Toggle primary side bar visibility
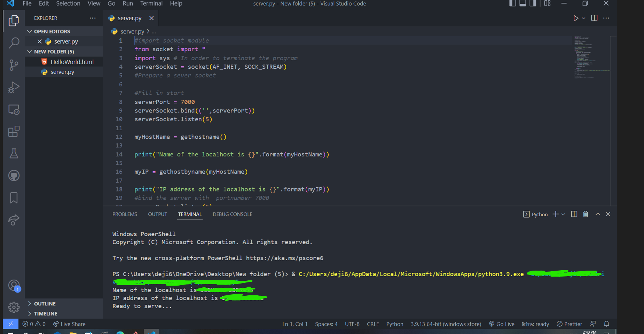The image size is (644, 334). [x=512, y=3]
